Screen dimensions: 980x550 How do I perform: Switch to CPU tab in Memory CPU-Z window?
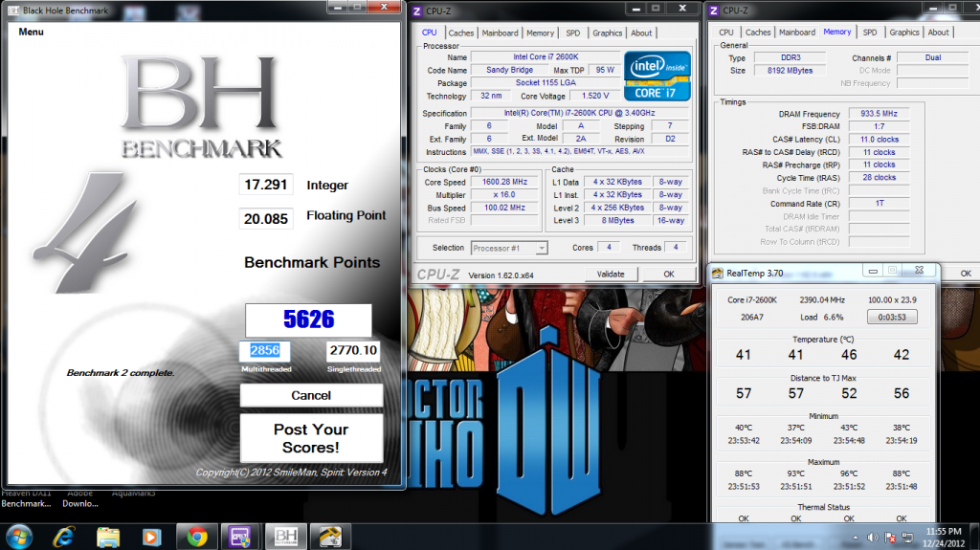click(726, 33)
